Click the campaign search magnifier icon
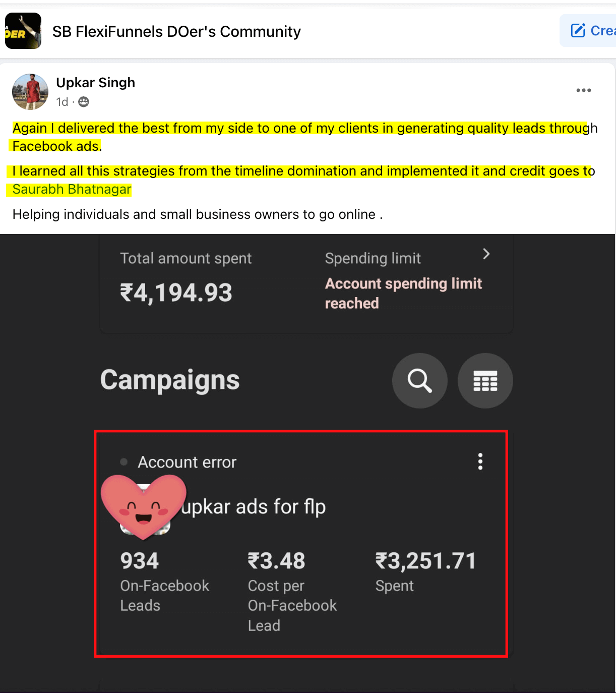Viewport: 616px width, 693px height. pos(420,380)
